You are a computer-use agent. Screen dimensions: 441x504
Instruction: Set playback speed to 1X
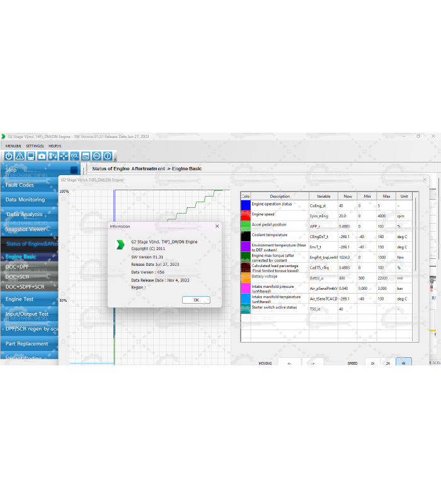(372, 363)
